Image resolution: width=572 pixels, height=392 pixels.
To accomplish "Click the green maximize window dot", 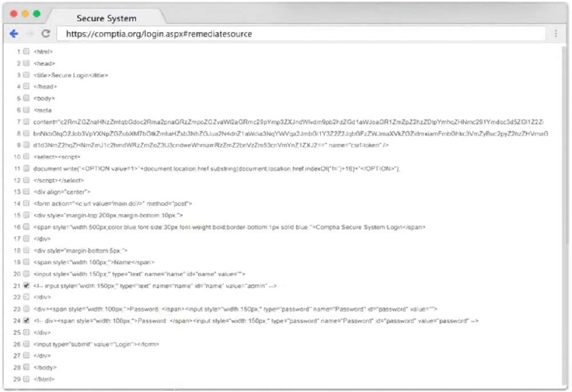I will pyautogui.click(x=37, y=14).
